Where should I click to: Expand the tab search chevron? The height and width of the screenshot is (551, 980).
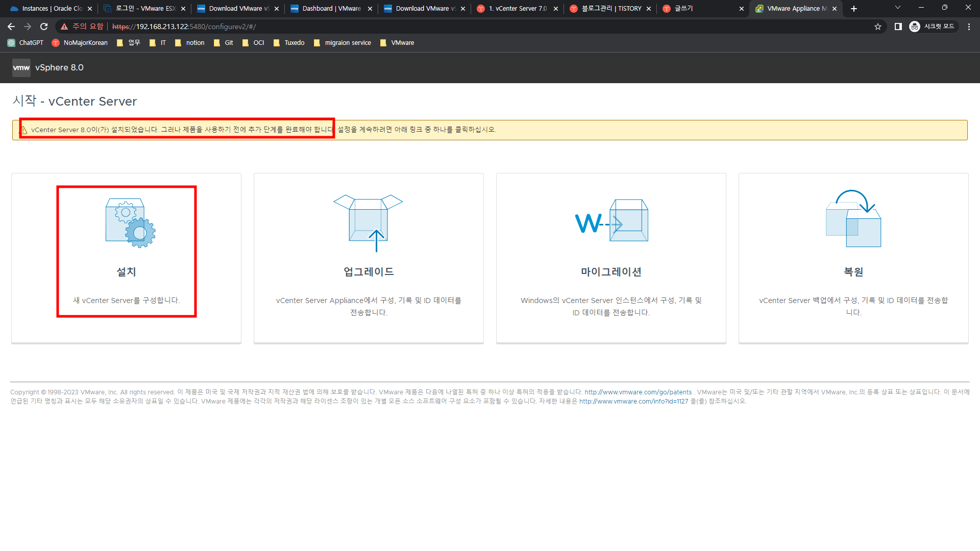point(898,8)
